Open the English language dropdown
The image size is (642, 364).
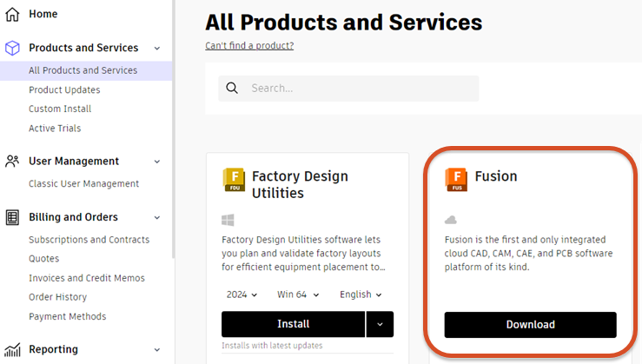pos(361,295)
